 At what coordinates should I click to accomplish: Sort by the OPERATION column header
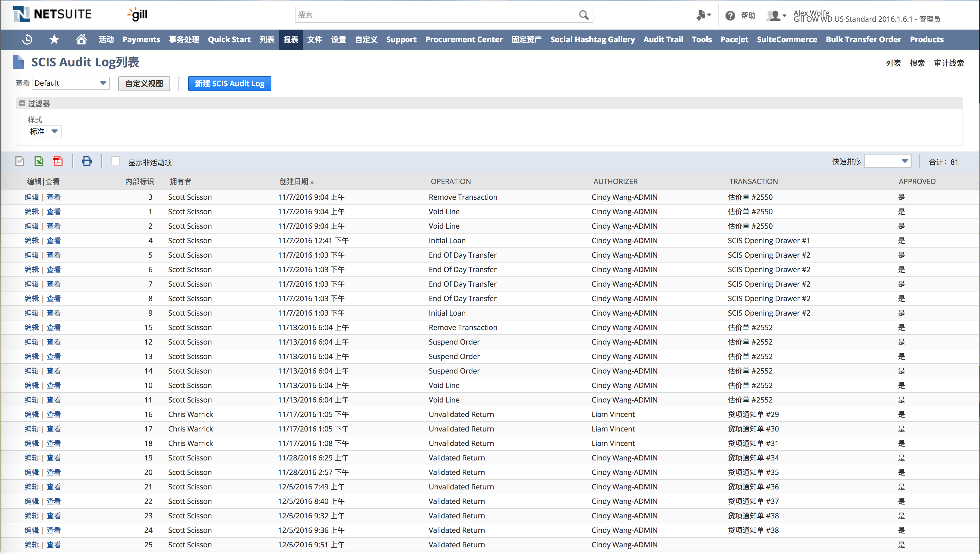450,181
